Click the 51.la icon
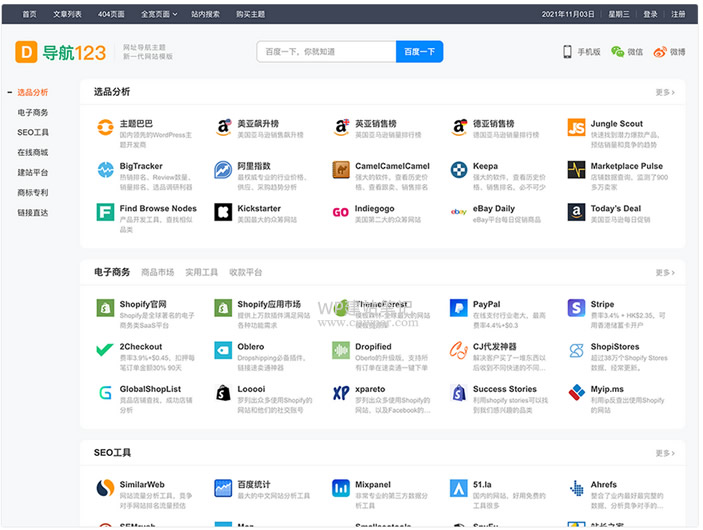This screenshot has width=703, height=530. click(x=459, y=488)
